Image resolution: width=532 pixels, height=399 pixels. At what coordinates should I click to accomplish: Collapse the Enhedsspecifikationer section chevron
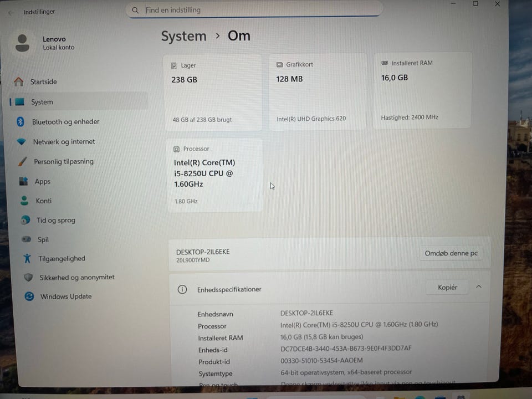(479, 287)
